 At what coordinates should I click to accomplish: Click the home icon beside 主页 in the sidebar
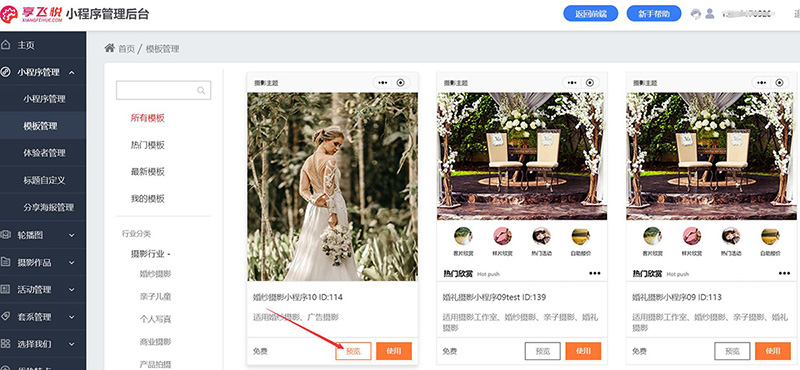(x=6, y=45)
